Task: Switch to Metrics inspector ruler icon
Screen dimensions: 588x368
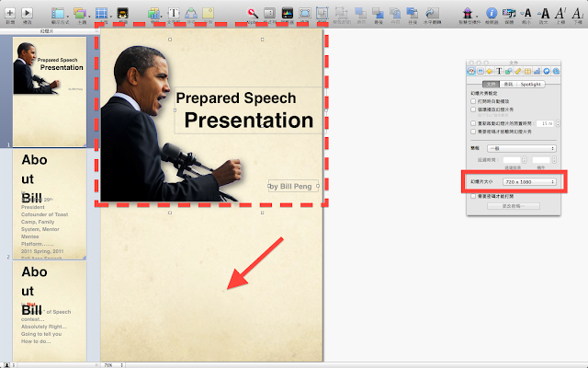Action: click(x=518, y=71)
